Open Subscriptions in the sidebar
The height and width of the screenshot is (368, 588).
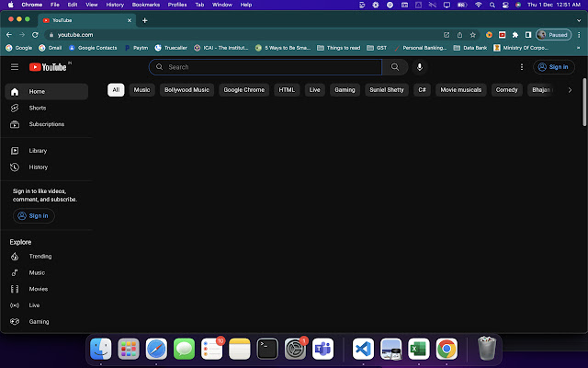(x=47, y=124)
